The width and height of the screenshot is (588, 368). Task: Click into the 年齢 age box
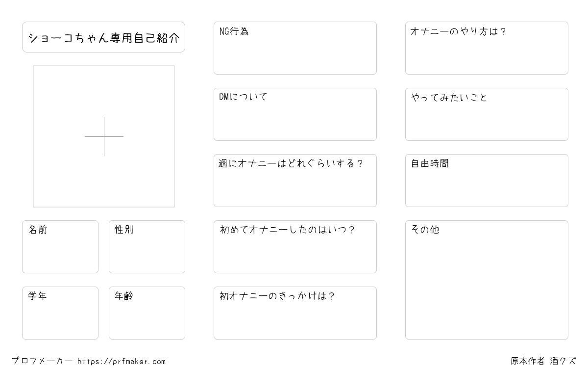pos(147,313)
